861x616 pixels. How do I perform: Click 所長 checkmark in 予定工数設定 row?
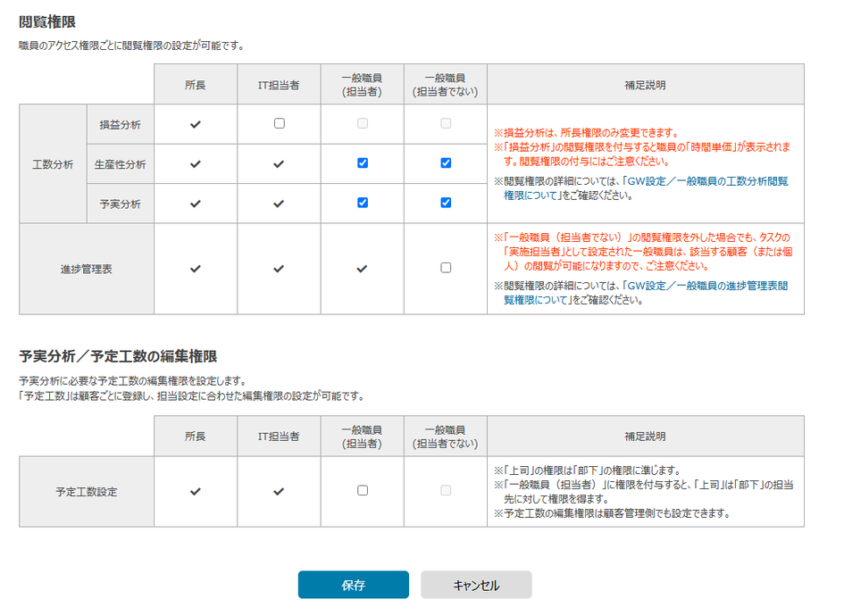click(196, 491)
